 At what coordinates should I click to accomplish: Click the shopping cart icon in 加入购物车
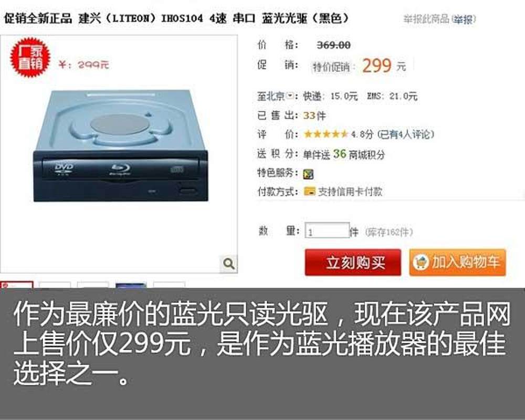tap(421, 262)
